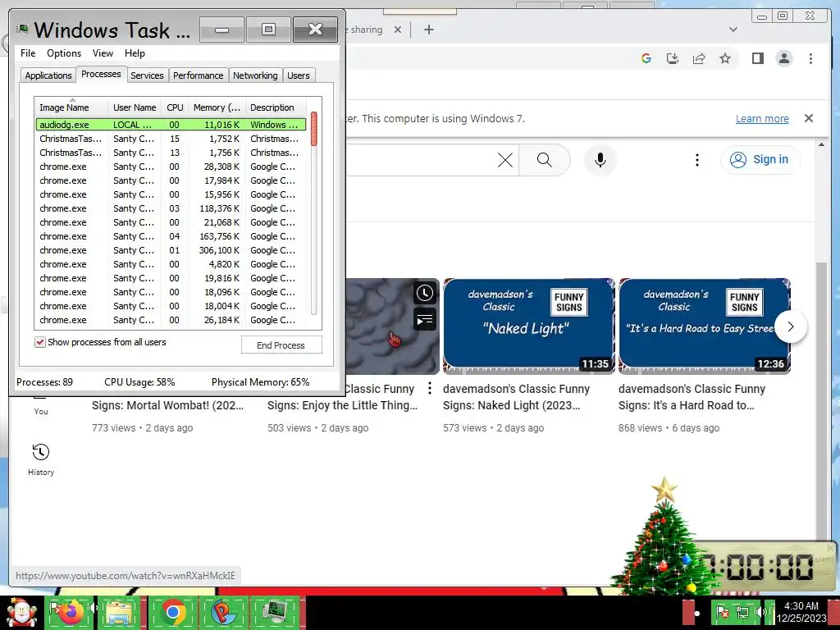Select chrome.exe row using 306,100 K memory
The width and height of the screenshot is (840, 630).
click(171, 250)
